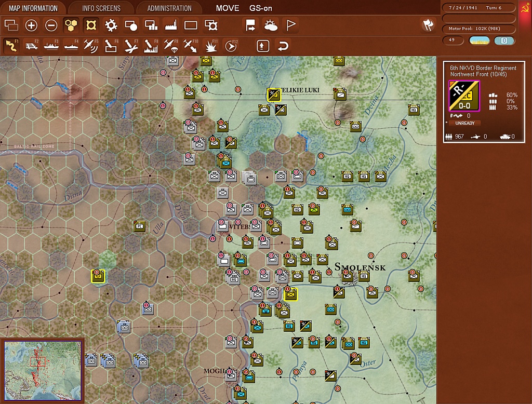Viewport: 532px width, 404px height.
Task: Click the 967 men count in unit panel
Action: [x=459, y=137]
